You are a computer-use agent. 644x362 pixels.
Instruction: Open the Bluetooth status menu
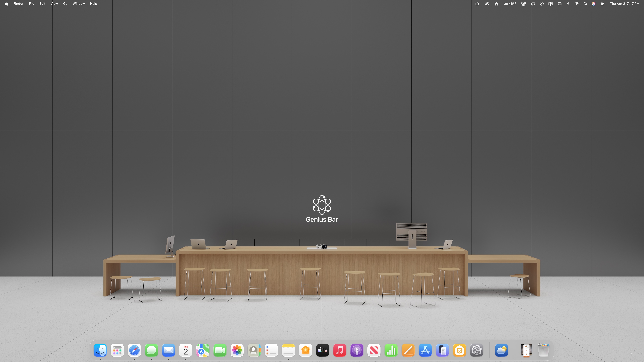click(568, 4)
